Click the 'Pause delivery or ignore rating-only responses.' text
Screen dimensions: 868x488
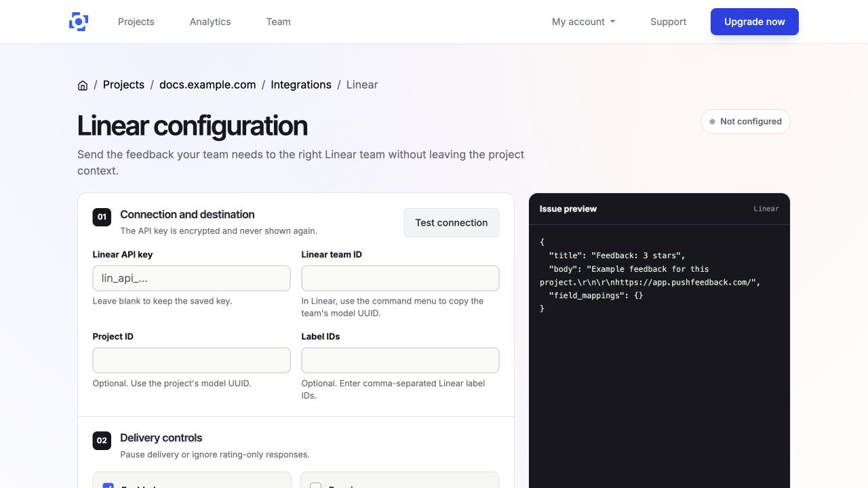point(215,454)
